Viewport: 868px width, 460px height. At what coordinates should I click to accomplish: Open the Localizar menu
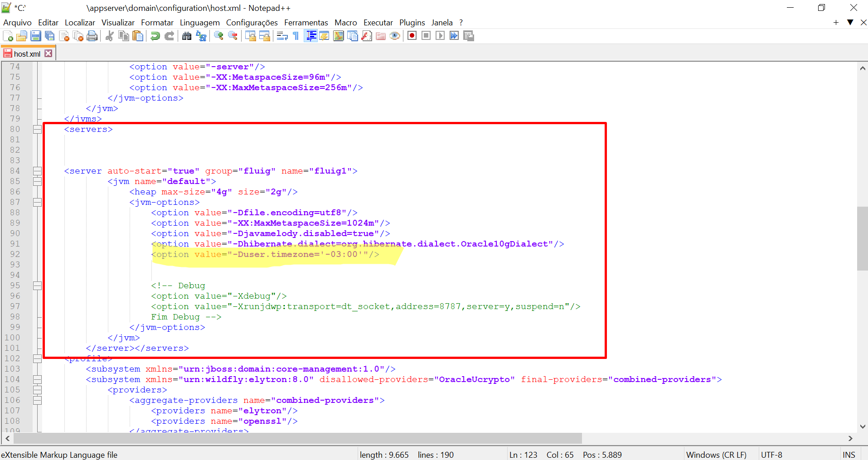(80, 23)
